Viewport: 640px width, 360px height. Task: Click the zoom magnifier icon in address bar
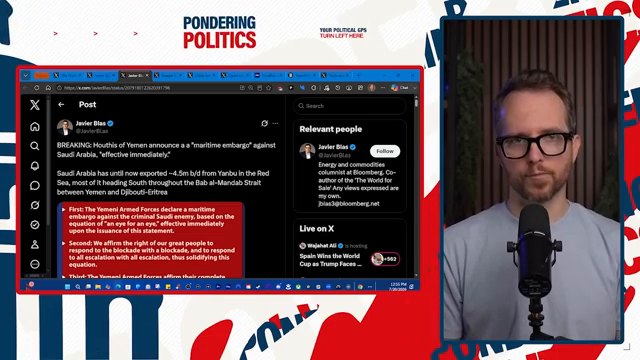(x=251, y=88)
